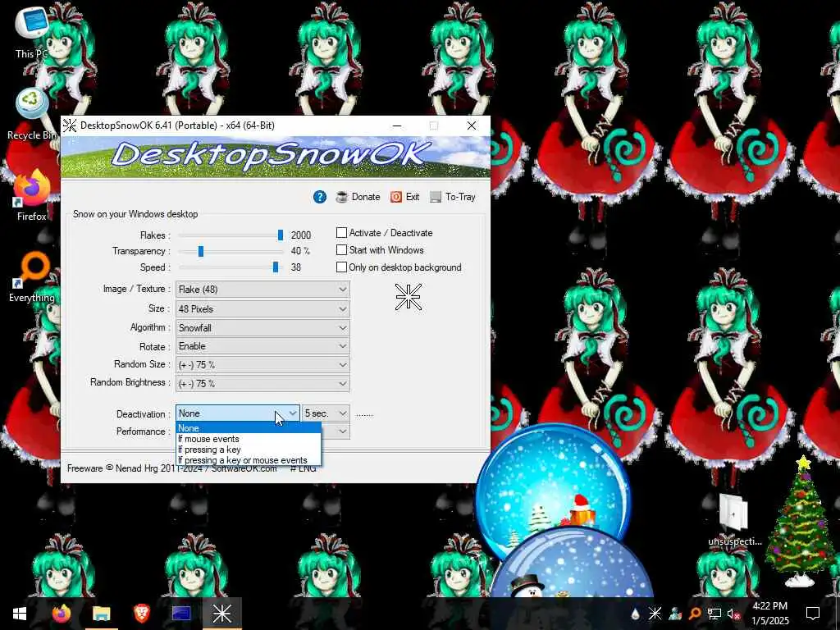The image size is (840, 630).
Task: Open the Everything desktop shortcut
Action: [32, 276]
